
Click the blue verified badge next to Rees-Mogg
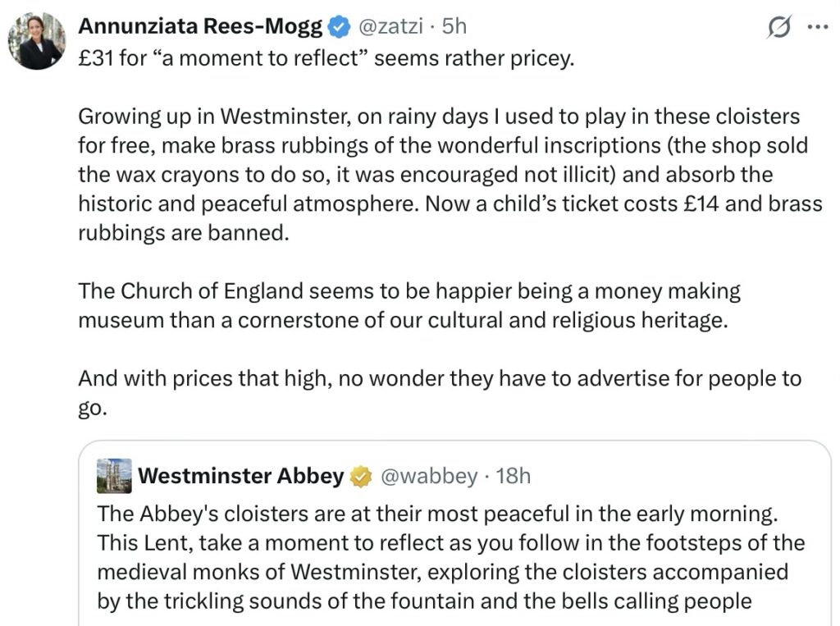click(337, 28)
